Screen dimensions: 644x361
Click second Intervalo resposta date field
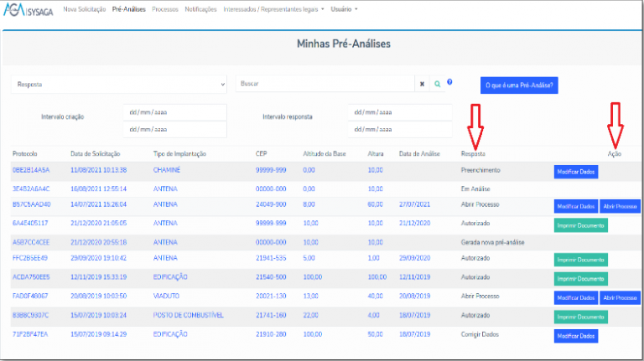(400, 129)
